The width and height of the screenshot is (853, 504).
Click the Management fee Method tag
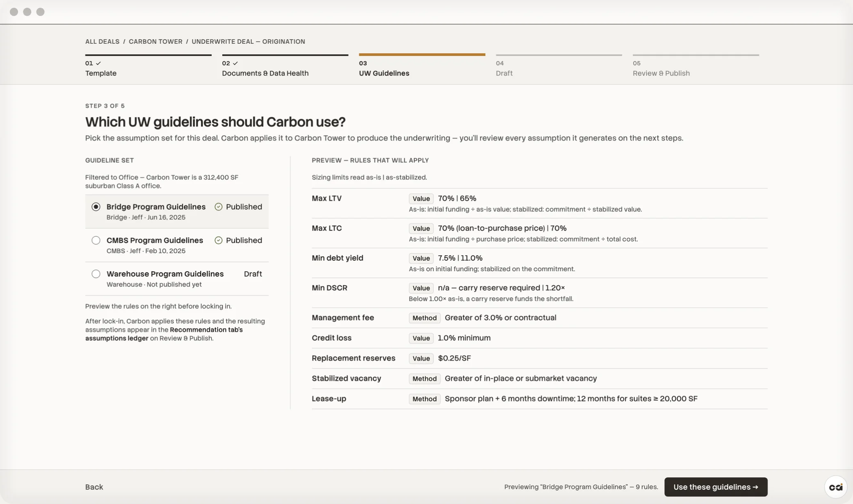pos(424,318)
